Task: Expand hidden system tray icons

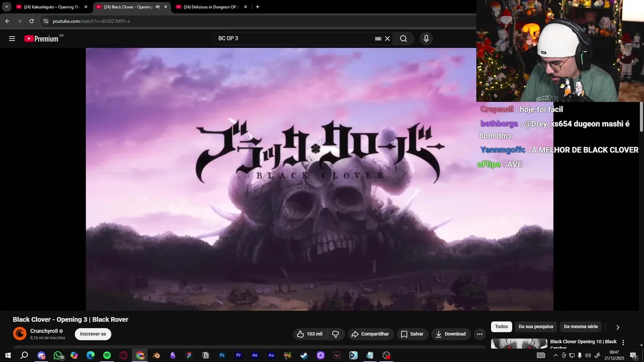Action: (555, 355)
